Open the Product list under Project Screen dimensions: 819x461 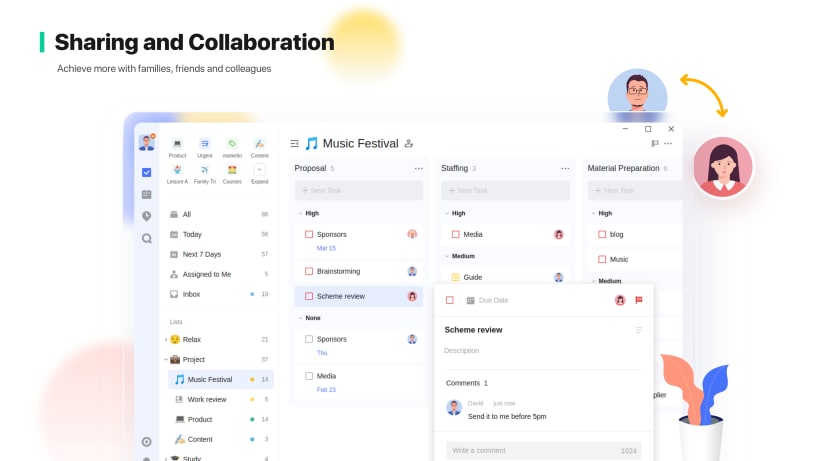pos(221,419)
